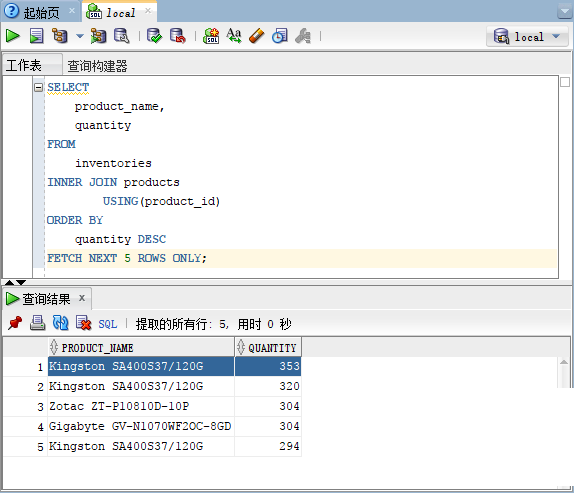Close the 查询结果 tab
The image size is (574, 493).
click(82, 298)
